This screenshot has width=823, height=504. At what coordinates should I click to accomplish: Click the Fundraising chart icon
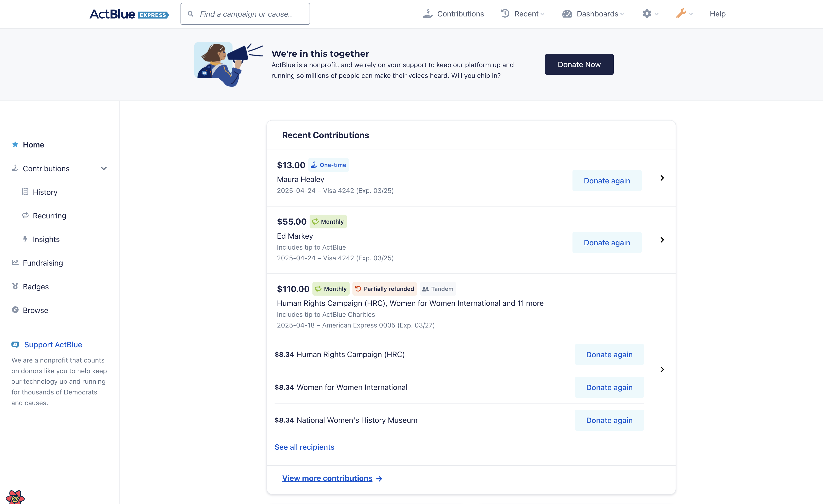[15, 262]
